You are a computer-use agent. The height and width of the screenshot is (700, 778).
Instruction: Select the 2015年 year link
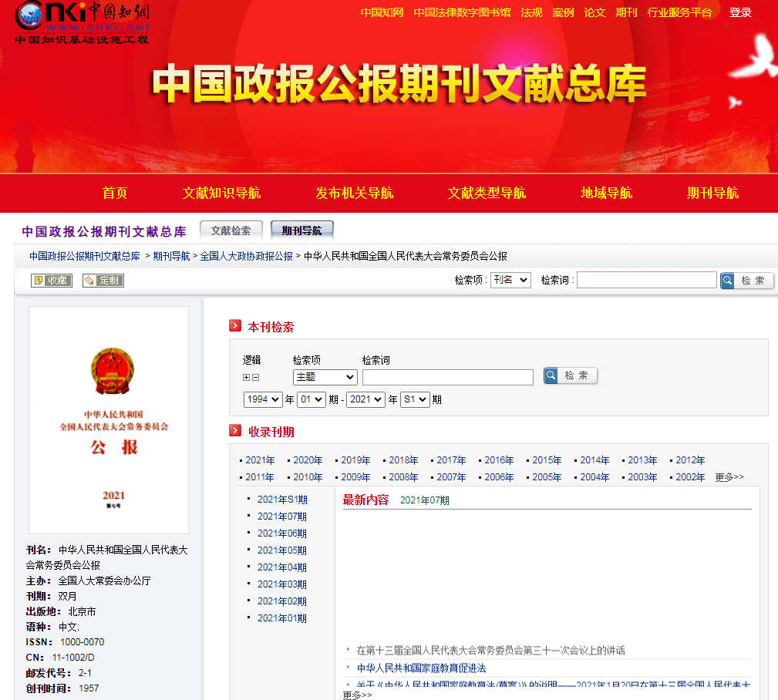click(547, 460)
